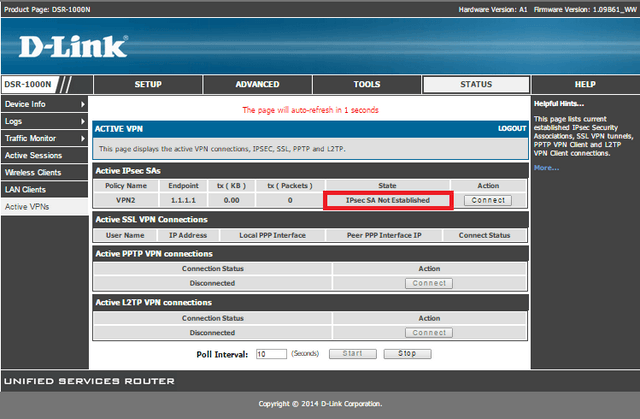Click the LOGOUT link
Screen dimensions: 640x419
[x=512, y=129]
